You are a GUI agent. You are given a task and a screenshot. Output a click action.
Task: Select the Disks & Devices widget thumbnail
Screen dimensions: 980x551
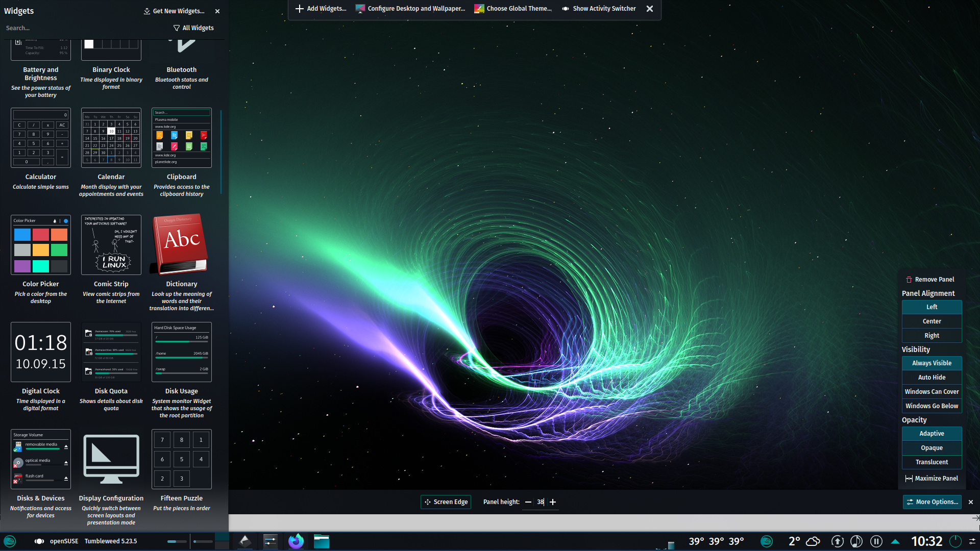[x=41, y=459]
